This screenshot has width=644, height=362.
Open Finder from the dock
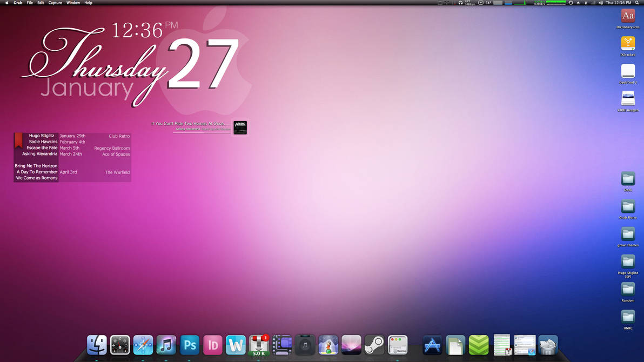click(97, 345)
